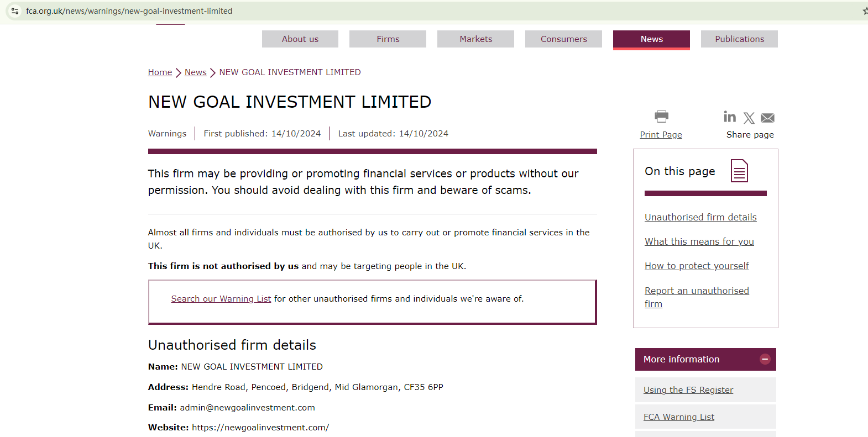Collapse the More information section
The image size is (868, 437).
765,359
